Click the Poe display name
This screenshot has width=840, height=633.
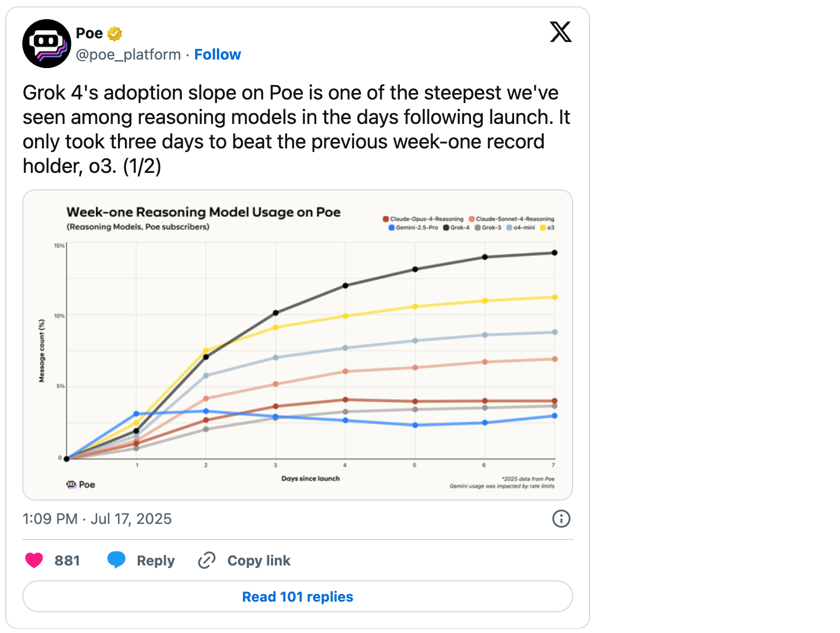click(x=89, y=33)
